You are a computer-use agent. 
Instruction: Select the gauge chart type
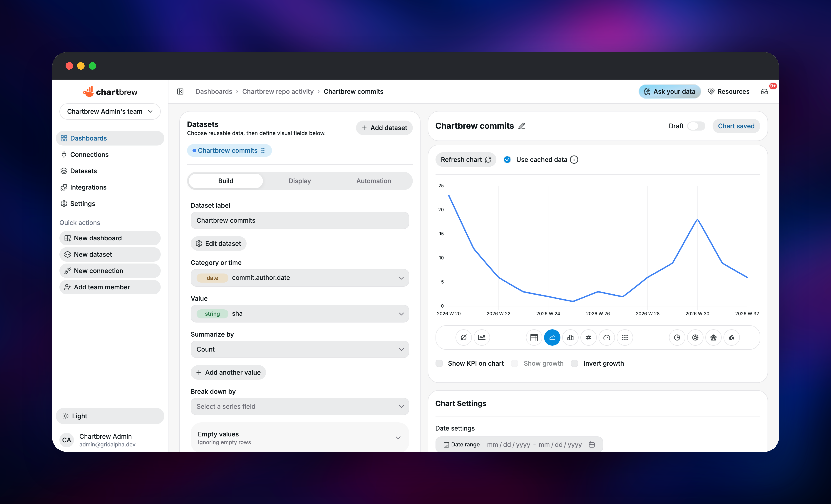tap(607, 338)
